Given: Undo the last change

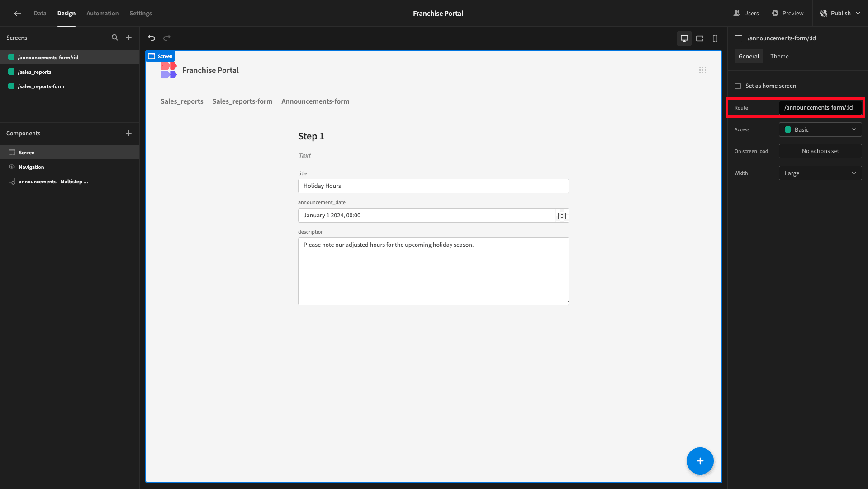Looking at the screenshot, I should click(x=152, y=38).
